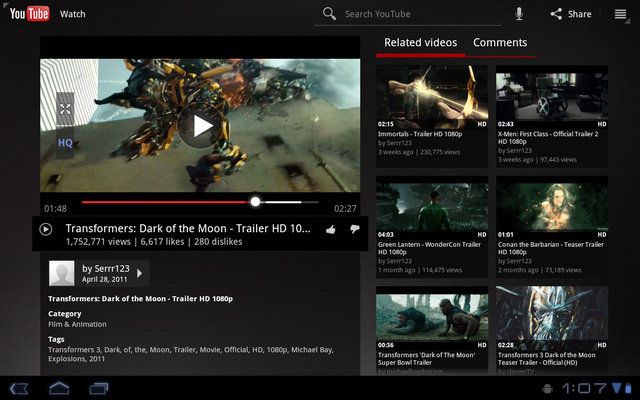Click the Wi-Fi signal icon
Image resolution: width=640 pixels, height=400 pixels.
(x=616, y=388)
